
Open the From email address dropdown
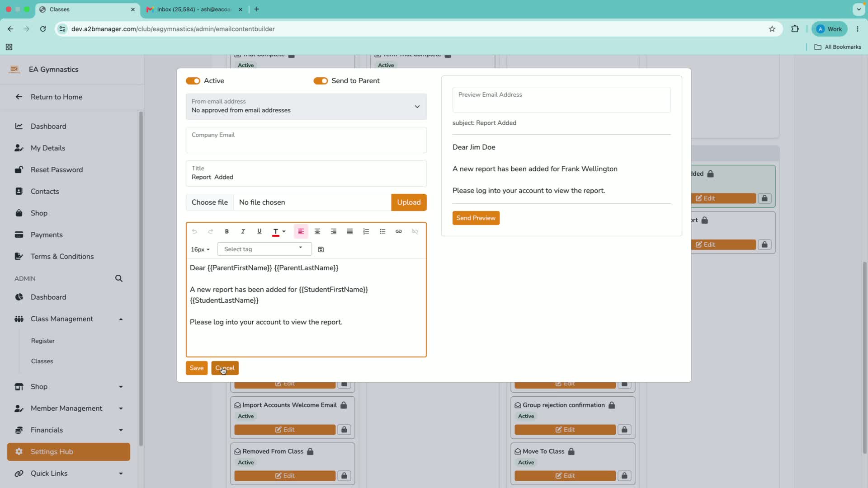click(306, 106)
